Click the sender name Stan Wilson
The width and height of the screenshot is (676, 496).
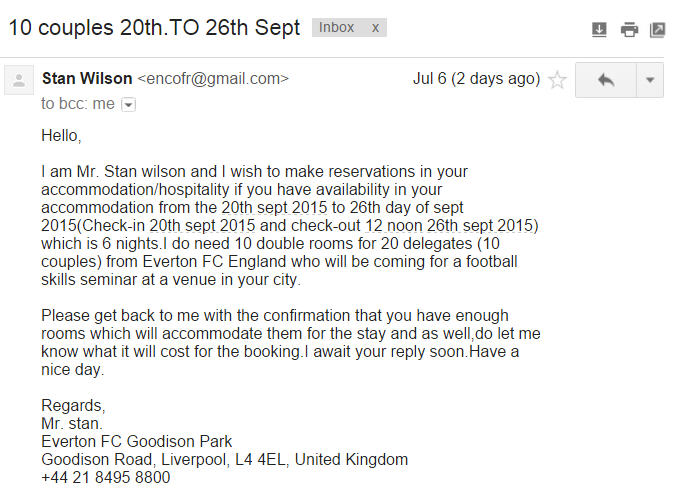(87, 78)
